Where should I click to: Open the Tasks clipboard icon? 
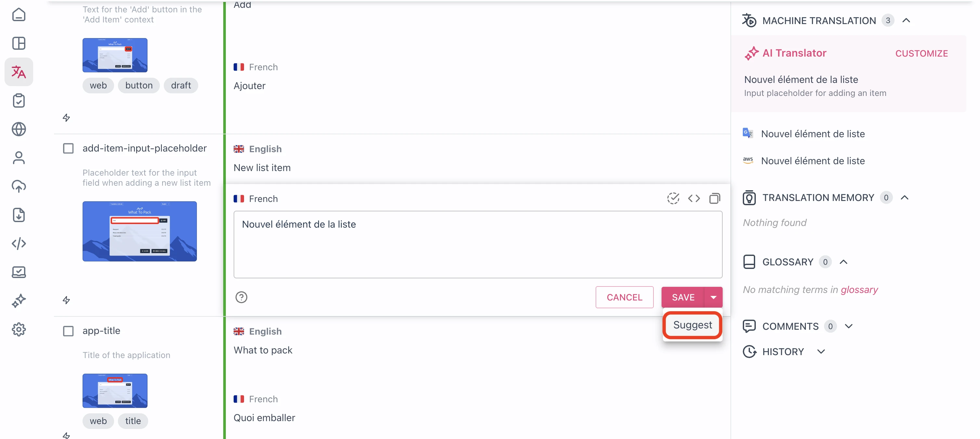click(19, 100)
